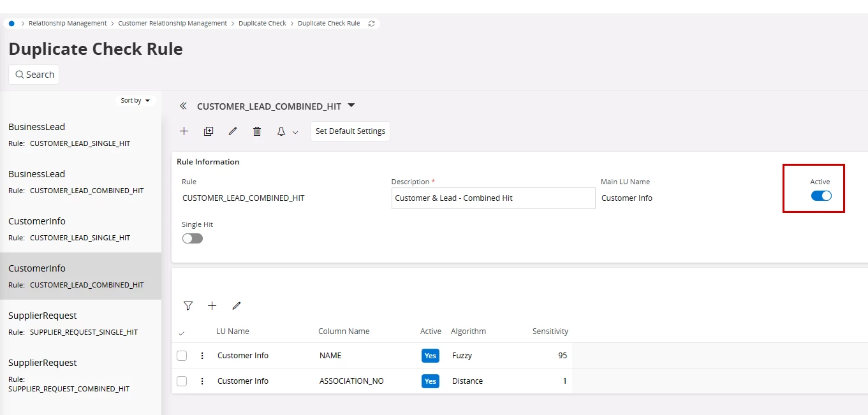Go to Relationship Management breadcrumb
868x415 pixels.
(x=68, y=24)
